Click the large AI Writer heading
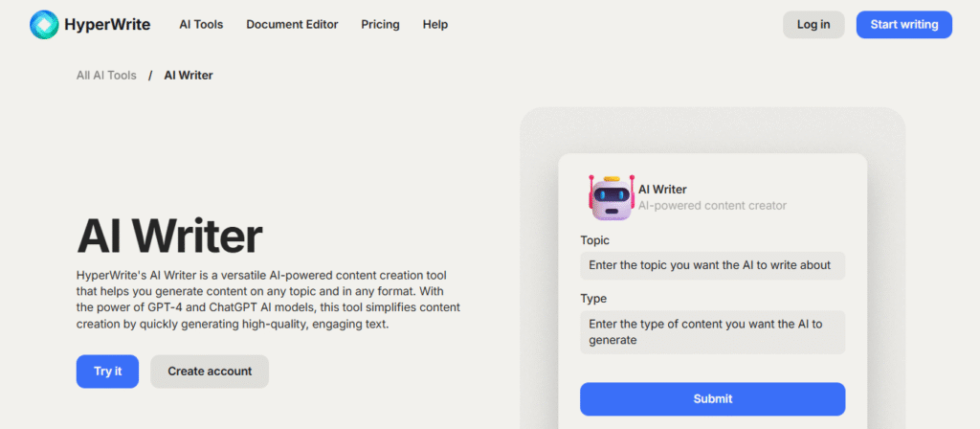 [169, 236]
